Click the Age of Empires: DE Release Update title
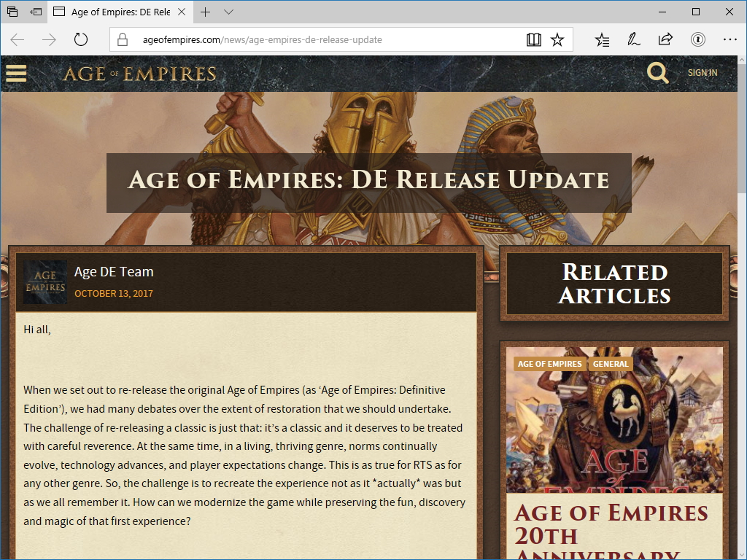The width and height of the screenshot is (747, 560). tap(368, 180)
